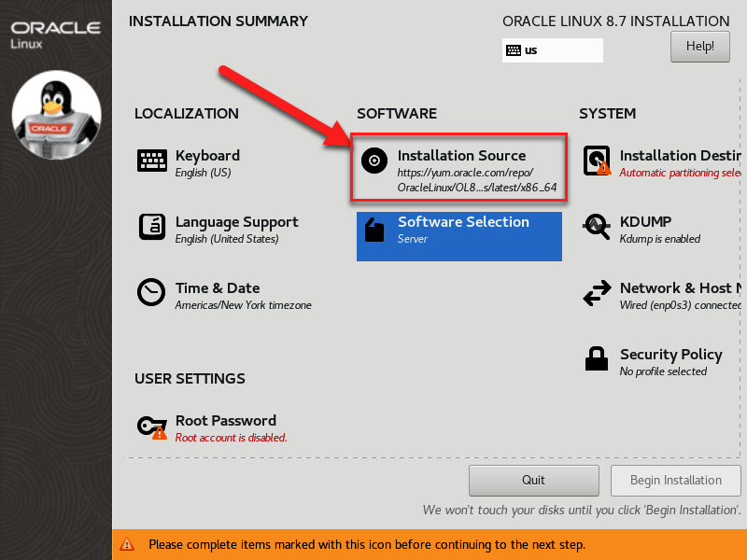Screen dimensions: 747x560
Task: Click 'Root account is disabled.' text
Action: coord(231,438)
